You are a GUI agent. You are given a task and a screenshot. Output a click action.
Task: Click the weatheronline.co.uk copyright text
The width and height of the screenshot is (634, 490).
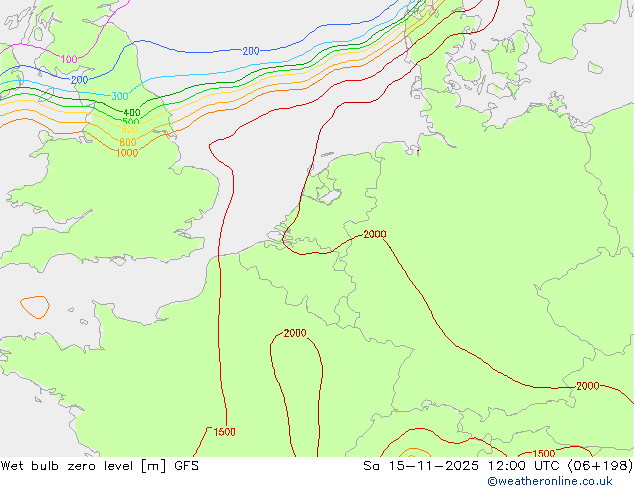[x=549, y=481]
